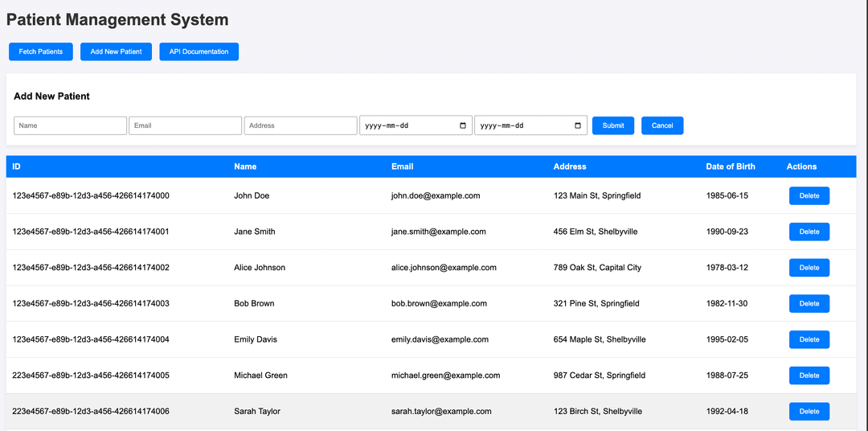Select the name Jane Smith
868x431 pixels.
click(255, 232)
